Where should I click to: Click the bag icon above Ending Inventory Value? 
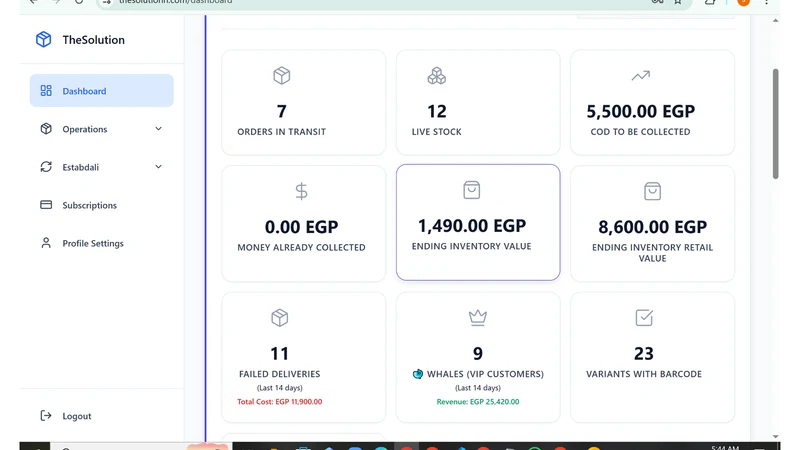(x=471, y=190)
